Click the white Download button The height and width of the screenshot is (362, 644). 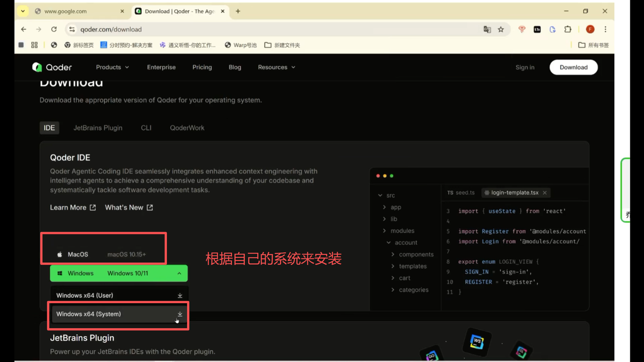pyautogui.click(x=574, y=67)
